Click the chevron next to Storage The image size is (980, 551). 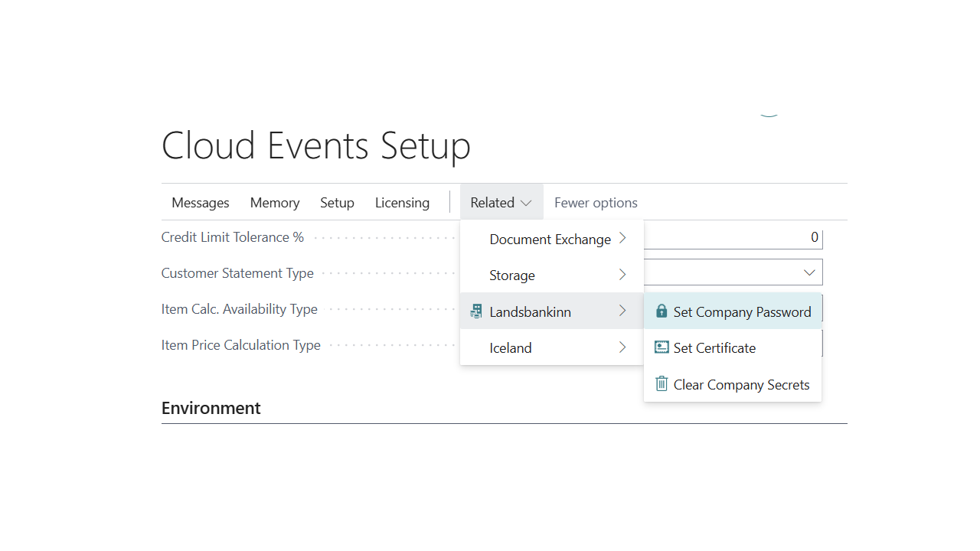(622, 275)
